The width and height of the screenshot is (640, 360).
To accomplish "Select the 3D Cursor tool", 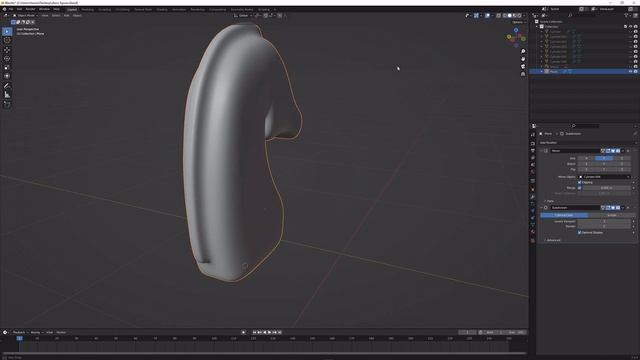I will pyautogui.click(x=7, y=40).
